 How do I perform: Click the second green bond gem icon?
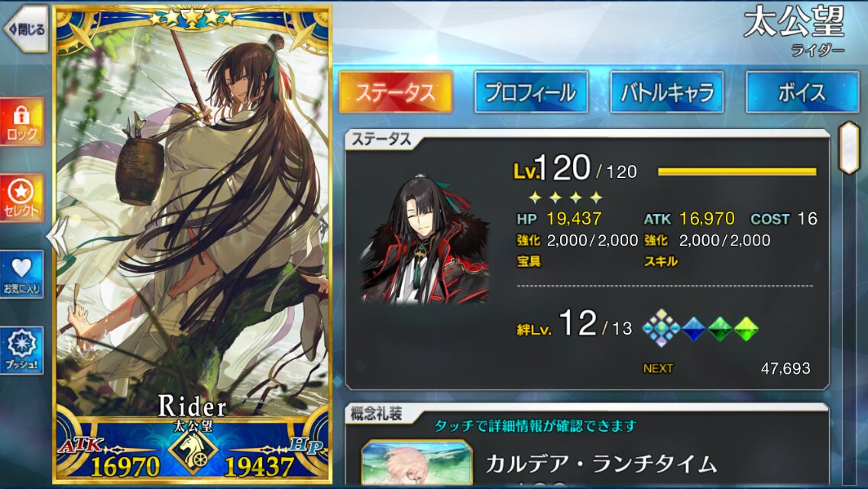[x=746, y=329]
